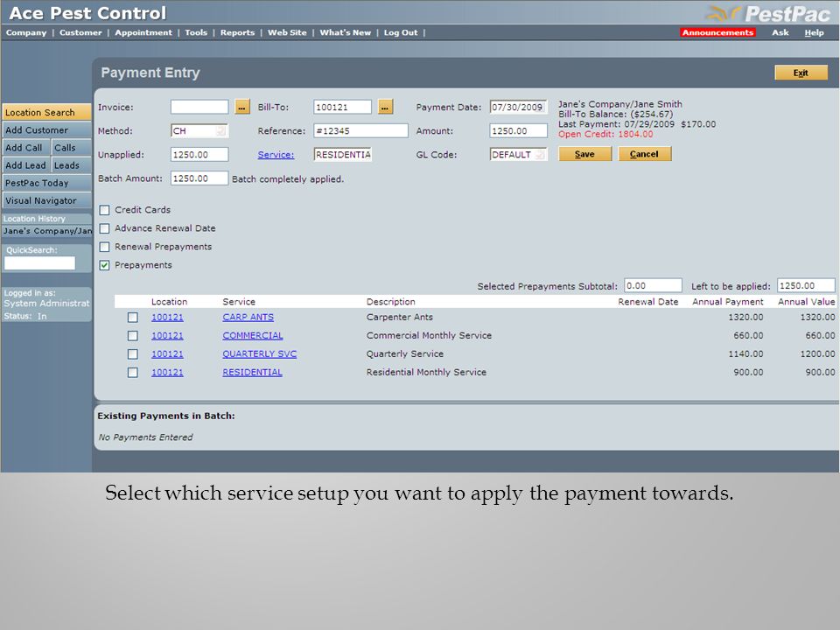Viewport: 840px width, 630px height.
Task: Open PestPac Today from the sidebar
Action: pyautogui.click(x=46, y=183)
